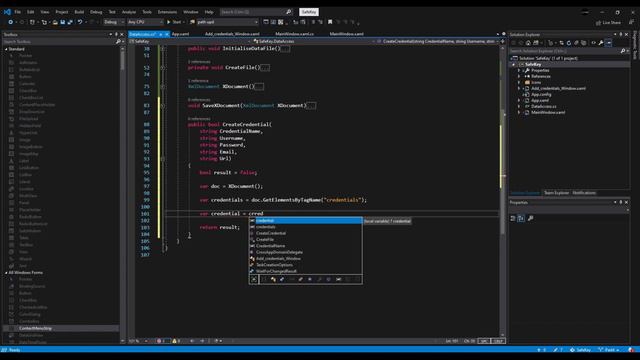Click the editor vertical scrollbar

[x=502, y=192]
